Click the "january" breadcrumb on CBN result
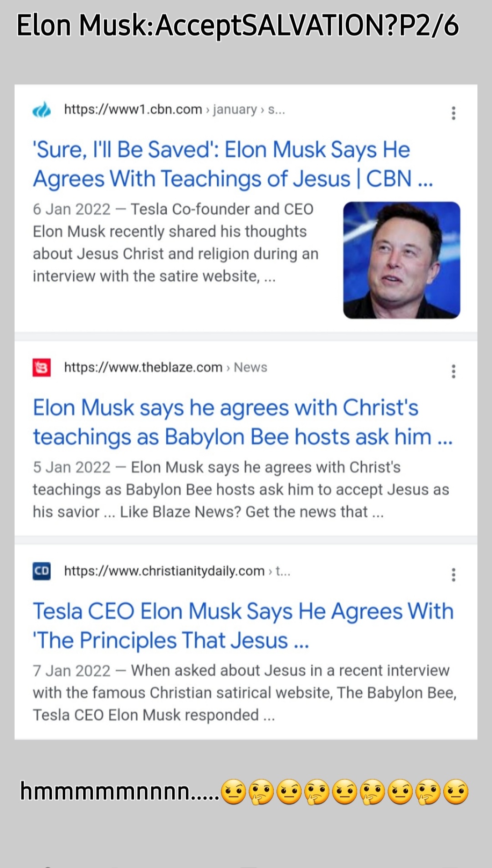This screenshot has height=868, width=492. pyautogui.click(x=235, y=109)
